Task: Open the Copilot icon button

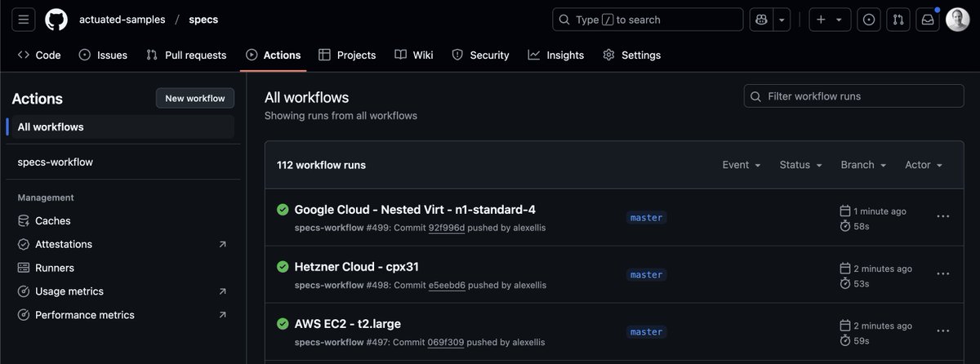Action: (x=761, y=20)
